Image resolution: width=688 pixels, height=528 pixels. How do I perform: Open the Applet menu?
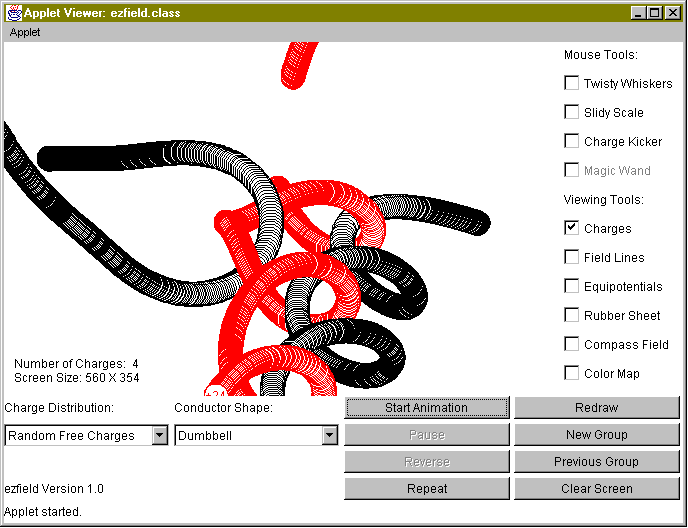tap(25, 32)
